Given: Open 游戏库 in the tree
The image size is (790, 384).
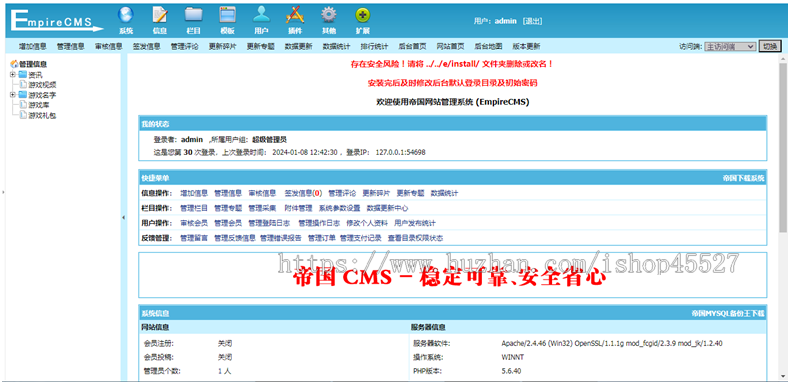Looking at the screenshot, I should click(x=39, y=105).
